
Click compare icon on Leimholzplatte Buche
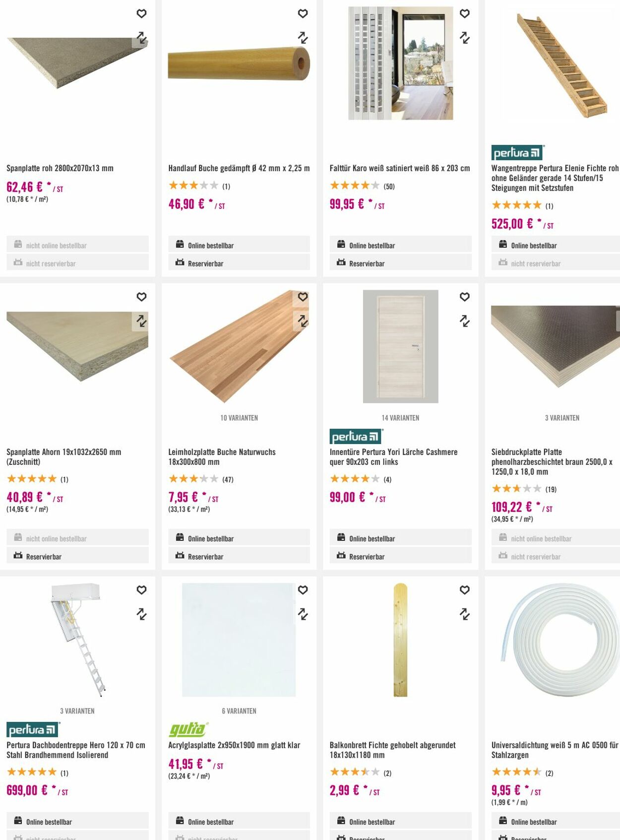point(303,321)
